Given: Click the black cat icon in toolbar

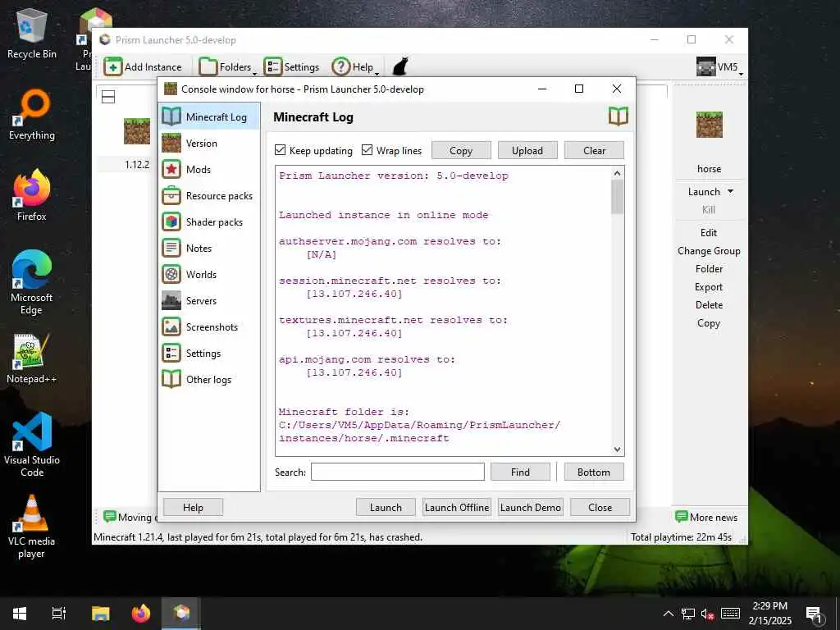Looking at the screenshot, I should pos(400,66).
